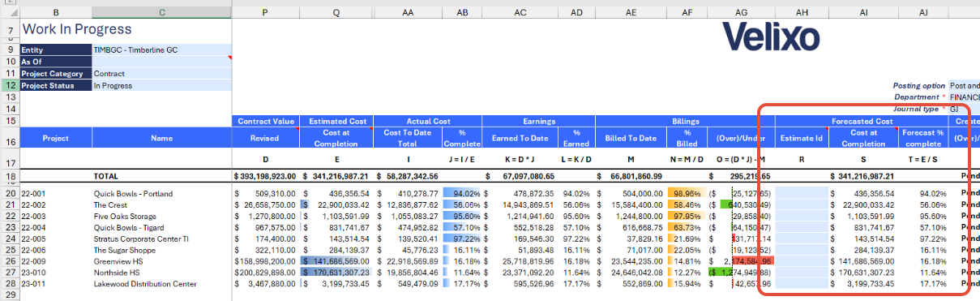Click the Forecasted Cost header cell
Screen dimensions: 980x301
(862, 121)
